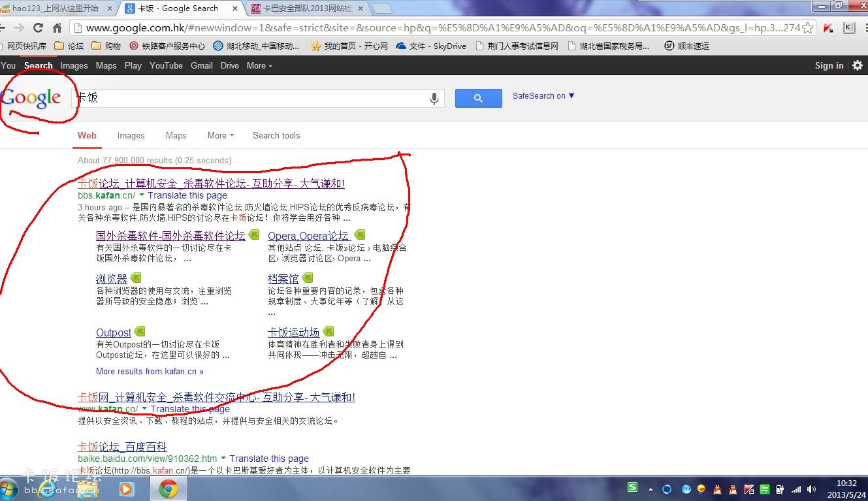Click Play in Google top bar
Image resolution: width=868 pixels, height=501 pixels.
133,65
